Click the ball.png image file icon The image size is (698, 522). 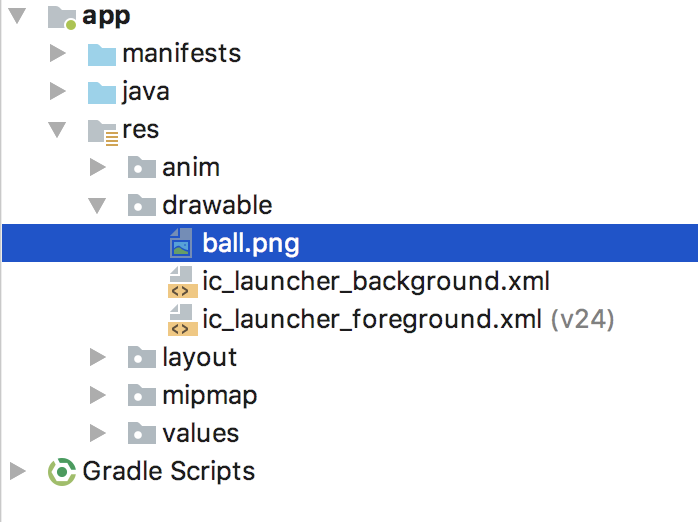[181, 243]
